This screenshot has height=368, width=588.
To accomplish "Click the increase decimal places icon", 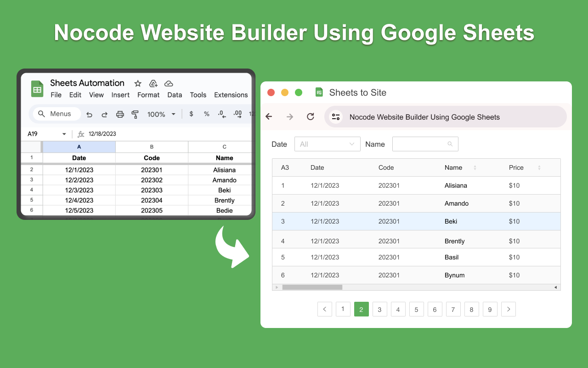I will (237, 114).
